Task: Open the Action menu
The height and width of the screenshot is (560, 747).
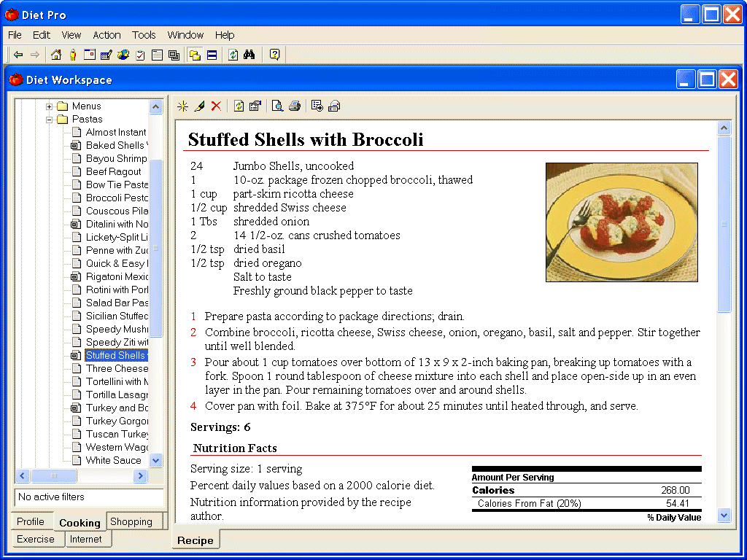Action: (x=107, y=35)
